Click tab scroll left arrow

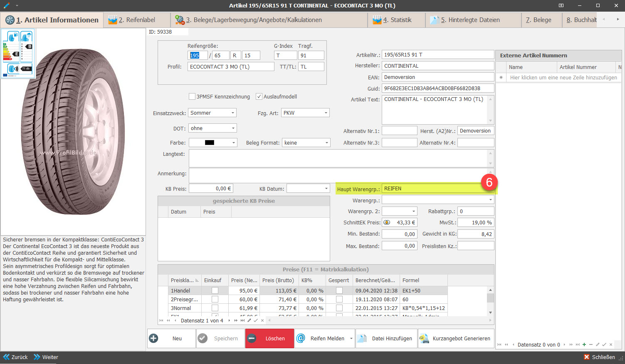pyautogui.click(x=604, y=20)
